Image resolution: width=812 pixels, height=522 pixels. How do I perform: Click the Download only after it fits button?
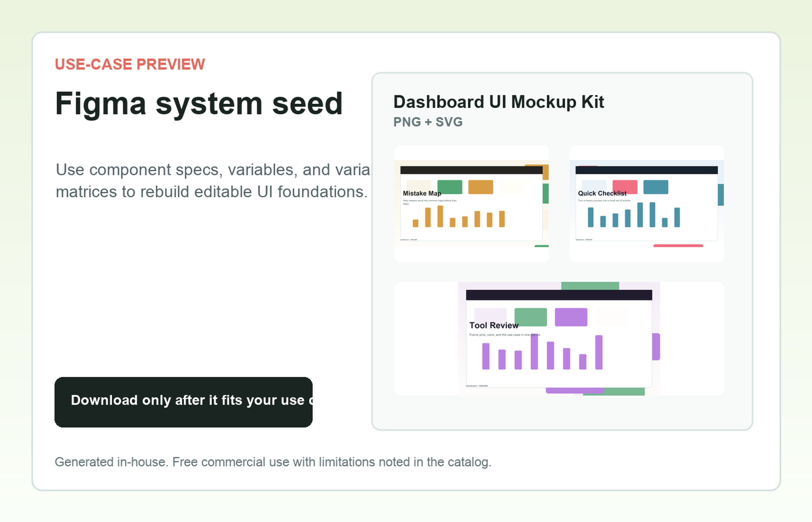click(x=183, y=402)
